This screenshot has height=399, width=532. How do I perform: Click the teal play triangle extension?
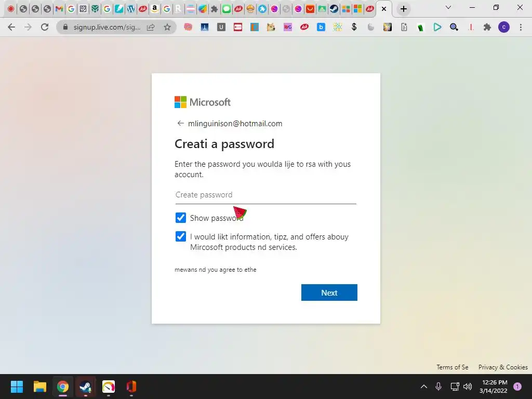(x=437, y=27)
